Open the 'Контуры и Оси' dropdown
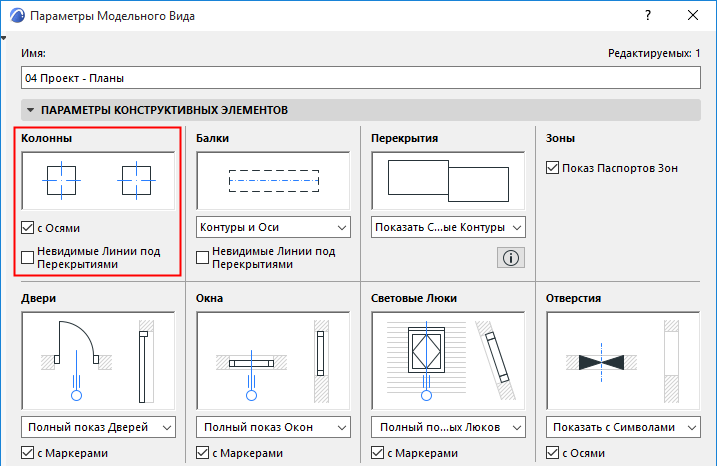717x466 pixels. point(273,227)
